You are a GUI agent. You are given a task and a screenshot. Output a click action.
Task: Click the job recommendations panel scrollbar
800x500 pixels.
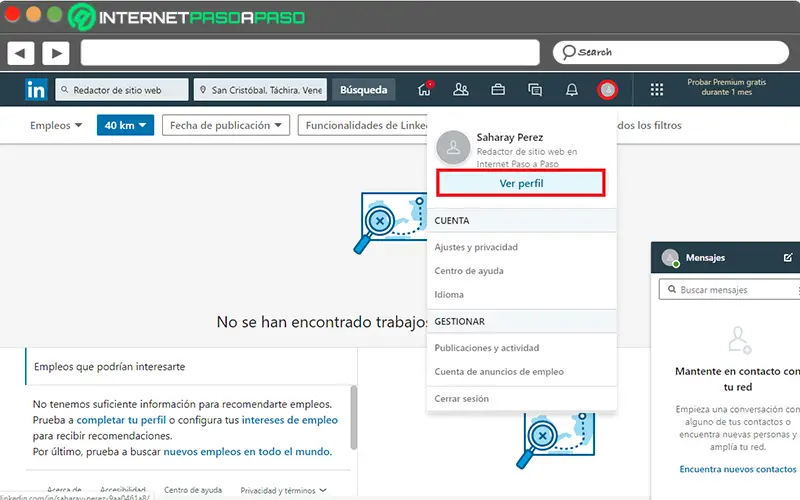coord(354,417)
